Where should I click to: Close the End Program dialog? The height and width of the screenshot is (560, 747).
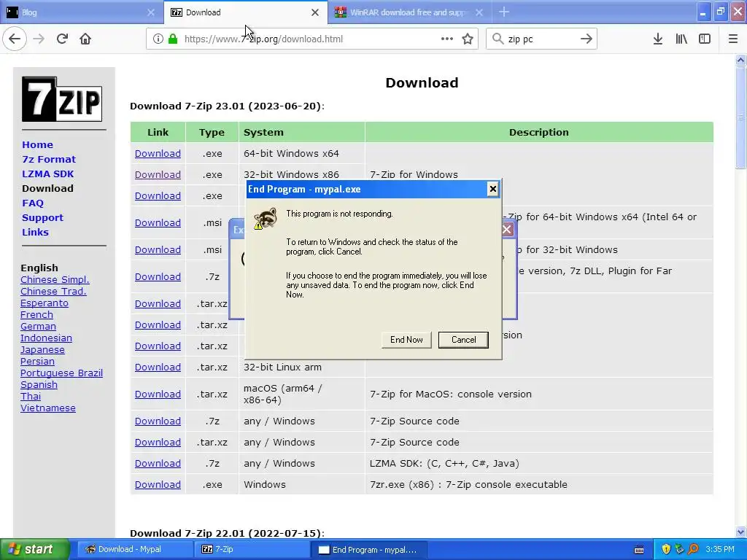pos(492,189)
